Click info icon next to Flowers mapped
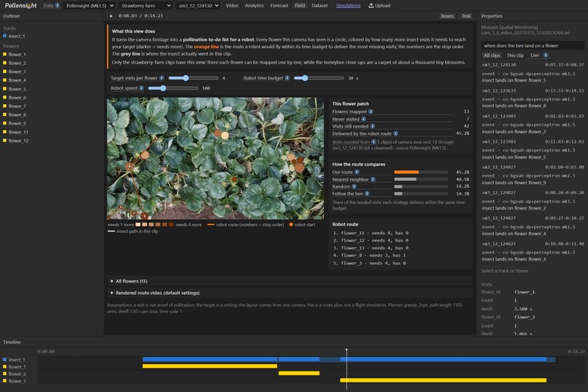Screen dimensions: 588x392 pyautogui.click(x=371, y=112)
